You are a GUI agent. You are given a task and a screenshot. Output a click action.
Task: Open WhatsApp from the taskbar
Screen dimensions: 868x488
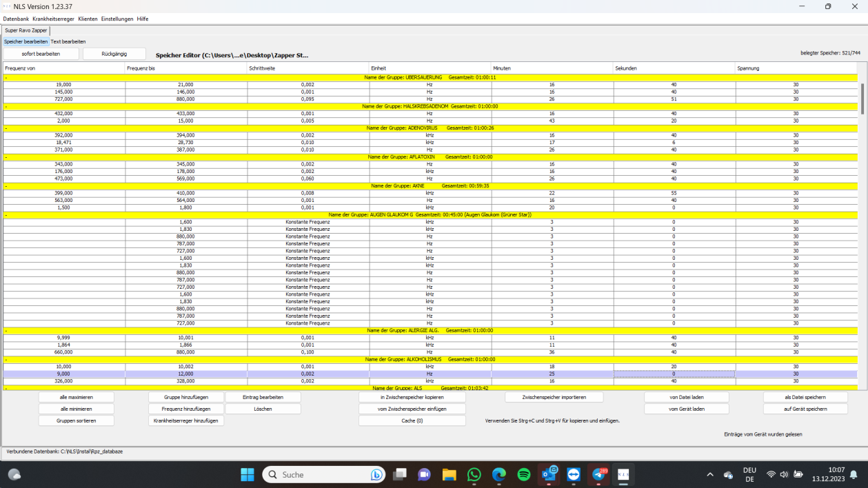474,474
